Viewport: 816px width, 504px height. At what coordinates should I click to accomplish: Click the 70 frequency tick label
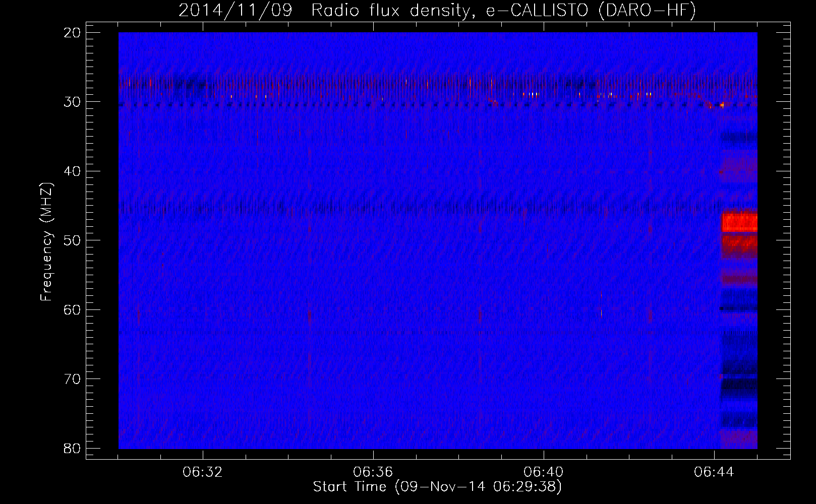pos(72,379)
